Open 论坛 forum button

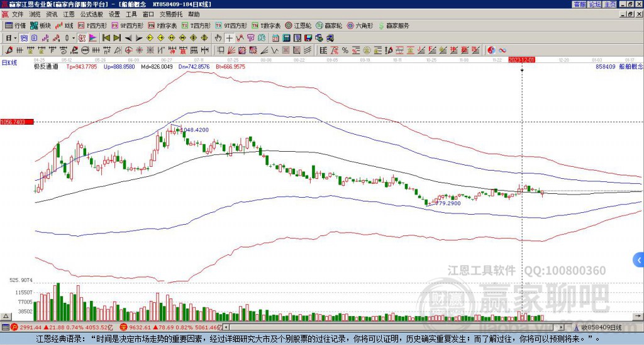(594, 4)
